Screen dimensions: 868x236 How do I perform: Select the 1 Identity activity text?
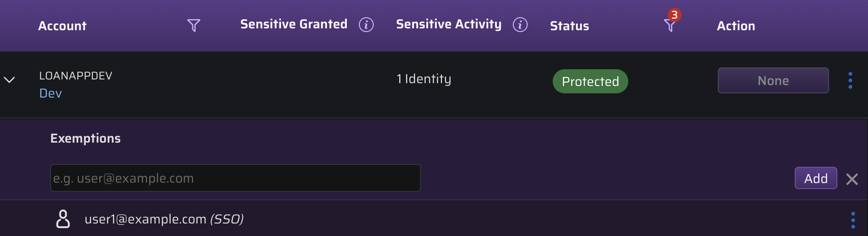coord(424,79)
